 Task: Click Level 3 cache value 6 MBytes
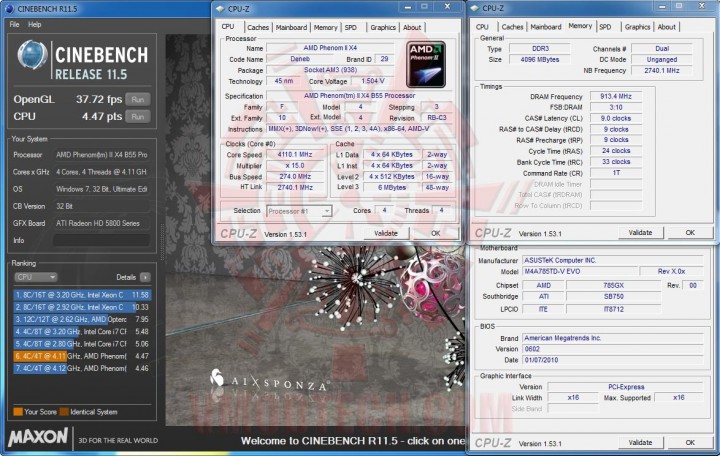[392, 188]
